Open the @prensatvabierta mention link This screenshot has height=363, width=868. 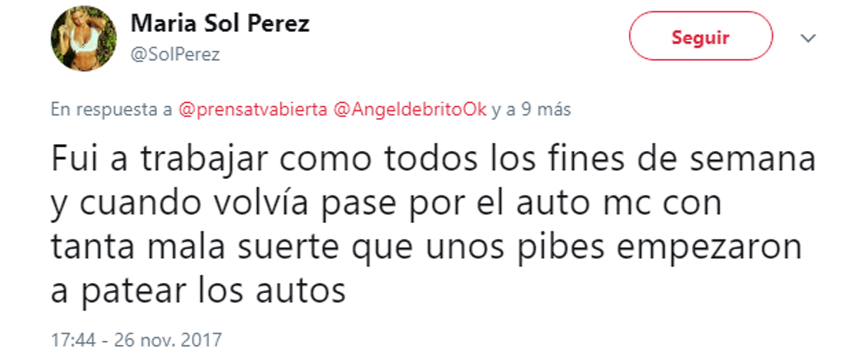click(x=253, y=110)
